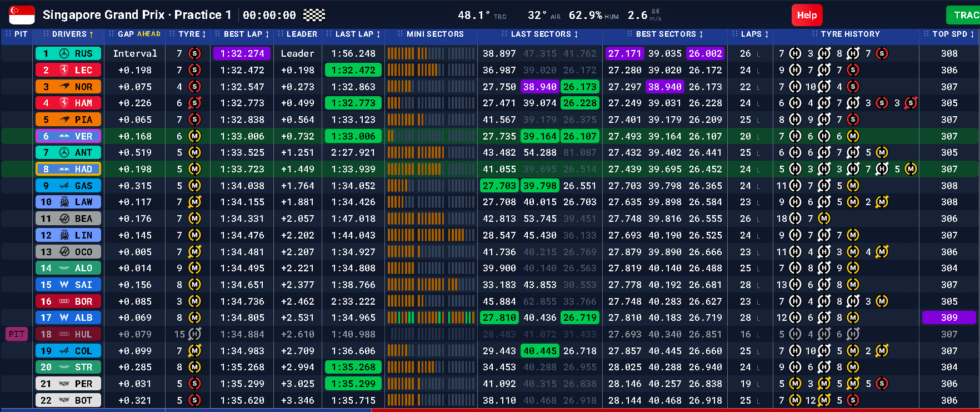Click the purple 1:32.274 best lap cell
Screen dimensions: 980x412
coord(241,53)
